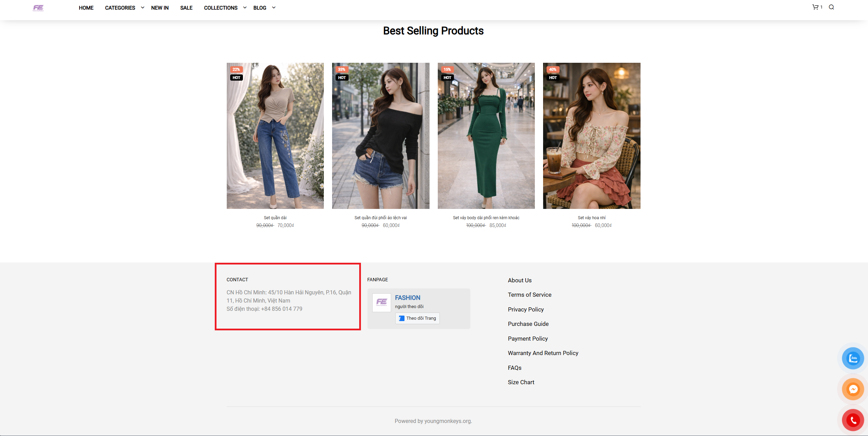The image size is (868, 436).
Task: Open the shopping cart icon
Action: point(815,7)
